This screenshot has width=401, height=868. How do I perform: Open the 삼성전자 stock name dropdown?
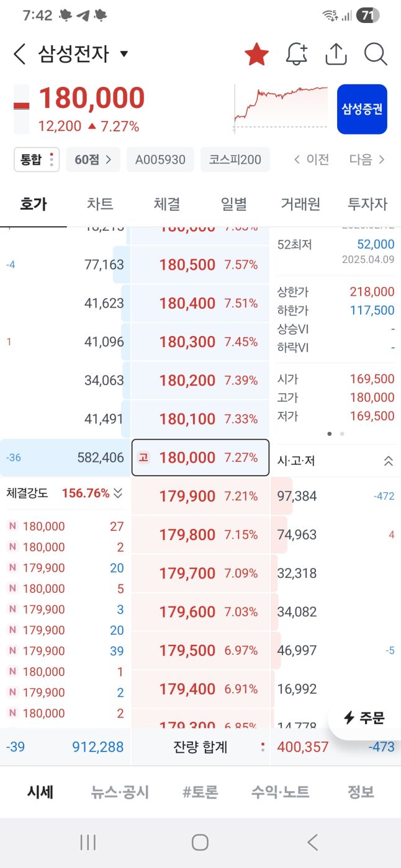tap(124, 54)
